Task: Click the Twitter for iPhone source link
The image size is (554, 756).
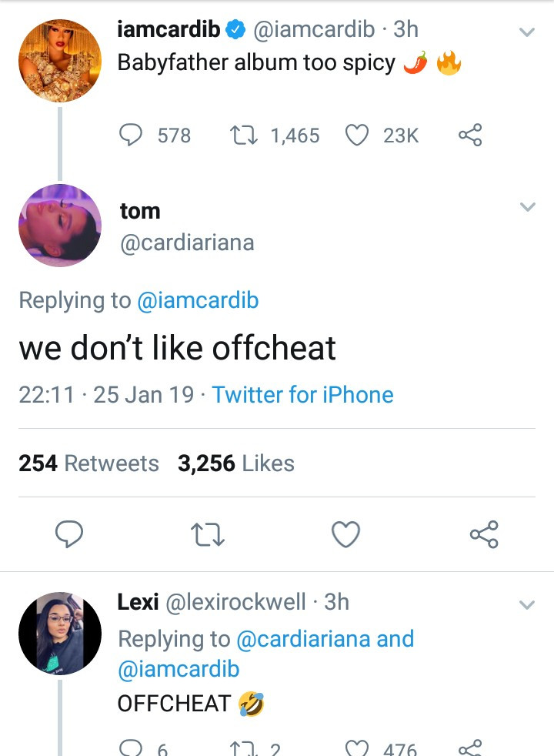Action: coord(302,395)
